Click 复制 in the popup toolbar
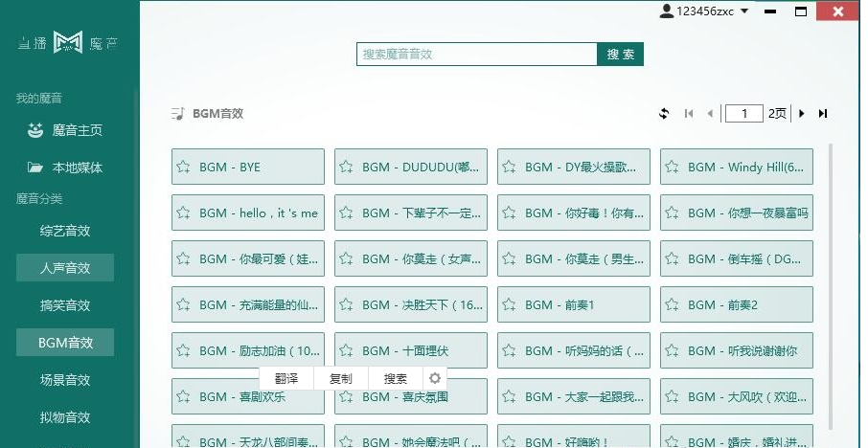The image size is (868, 448). coord(340,378)
